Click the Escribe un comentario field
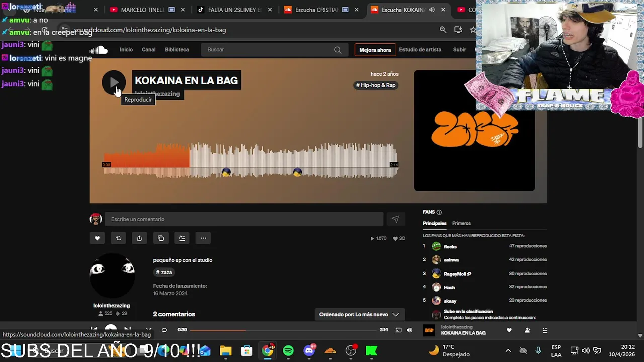This screenshot has height=362, width=644. (244, 219)
